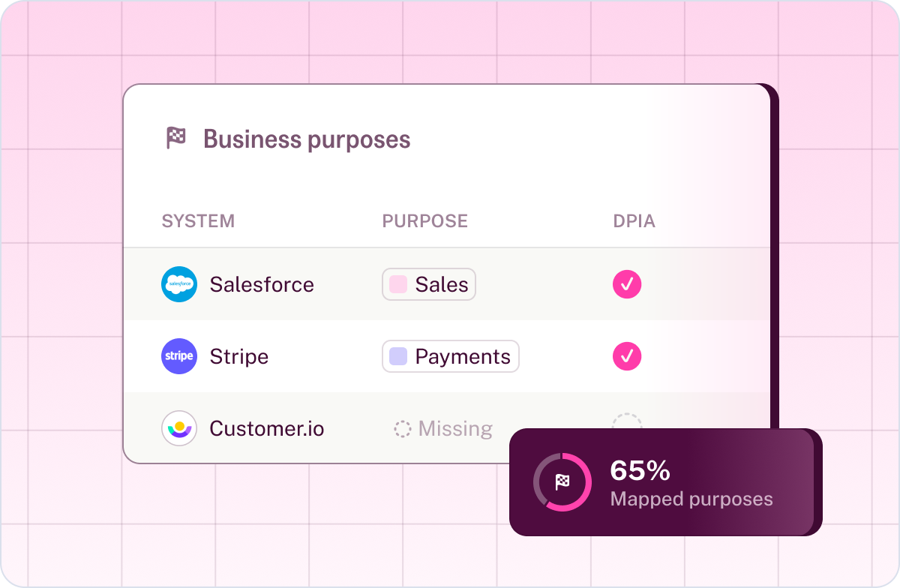900x588 pixels.
Task: Sort by the SYSTEM column header
Action: click(x=198, y=221)
